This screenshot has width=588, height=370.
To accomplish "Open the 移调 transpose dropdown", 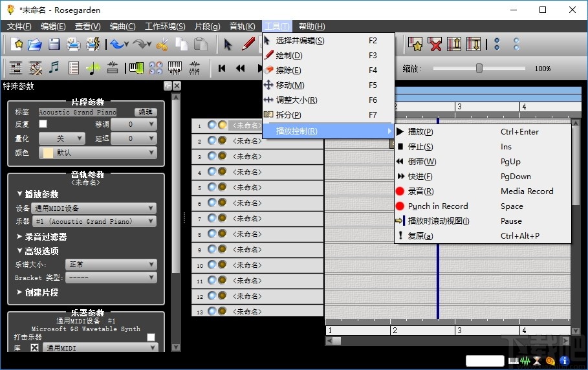I will (x=134, y=124).
